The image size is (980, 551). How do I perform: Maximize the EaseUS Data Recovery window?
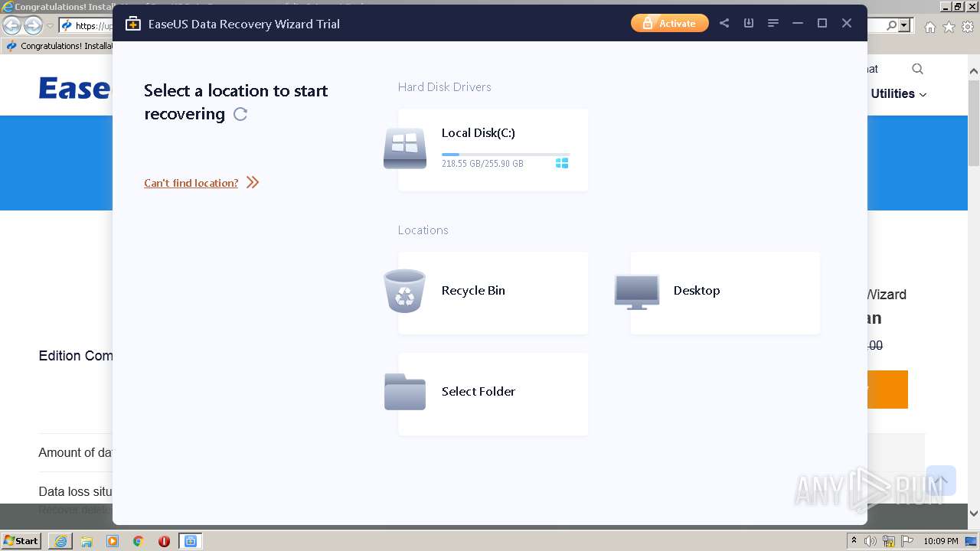(822, 24)
